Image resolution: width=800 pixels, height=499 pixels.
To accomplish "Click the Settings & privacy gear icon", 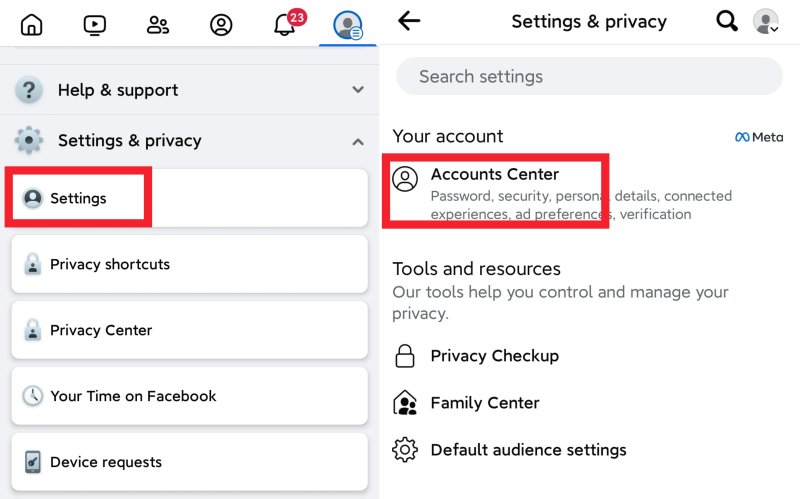I will [29, 140].
